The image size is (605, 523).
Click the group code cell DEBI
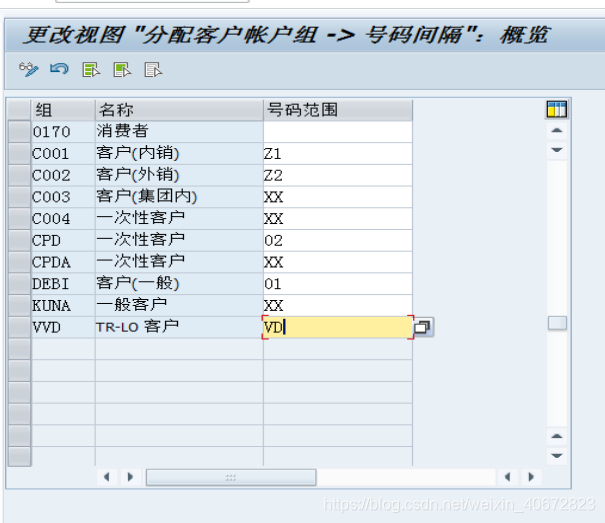(x=63, y=284)
